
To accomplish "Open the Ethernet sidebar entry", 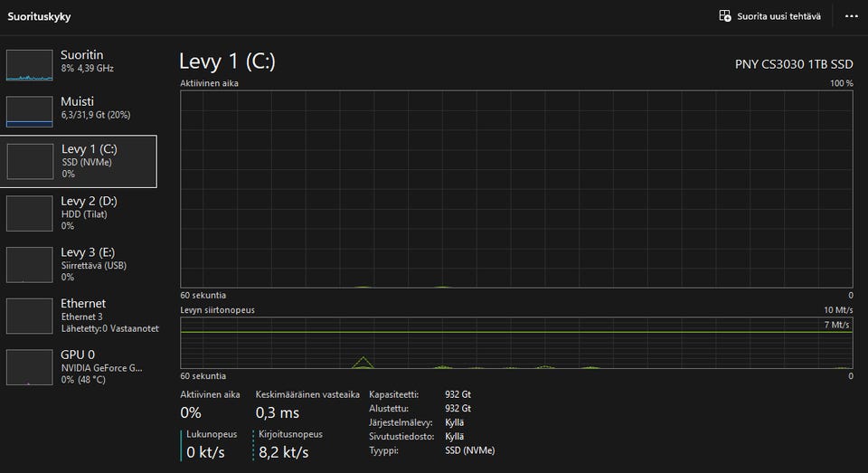I will pos(79,317).
